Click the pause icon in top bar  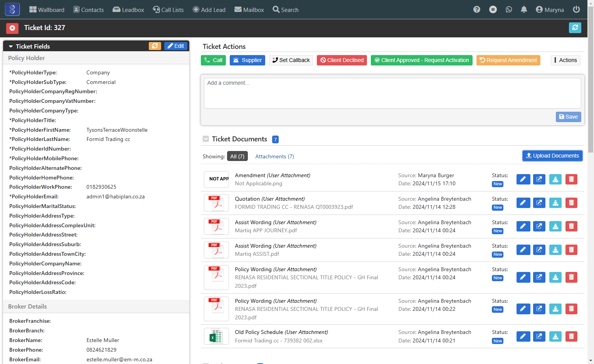(493, 10)
